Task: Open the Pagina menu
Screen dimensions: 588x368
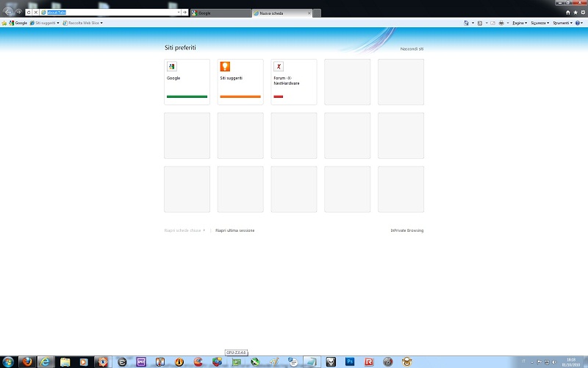Action: tap(520, 23)
